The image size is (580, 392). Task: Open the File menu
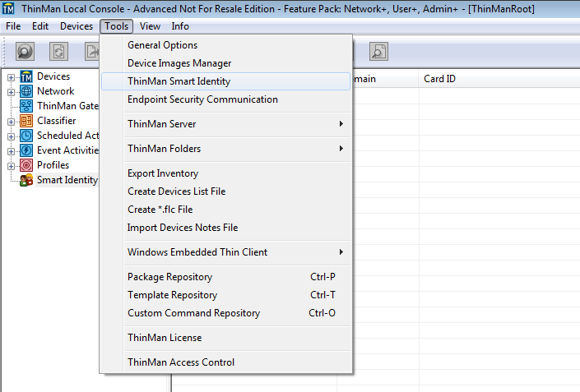tap(13, 26)
